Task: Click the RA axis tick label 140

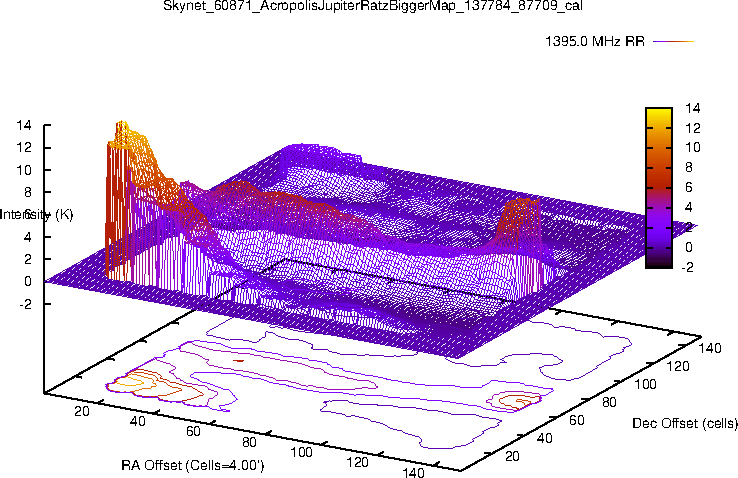Action: 413,471
